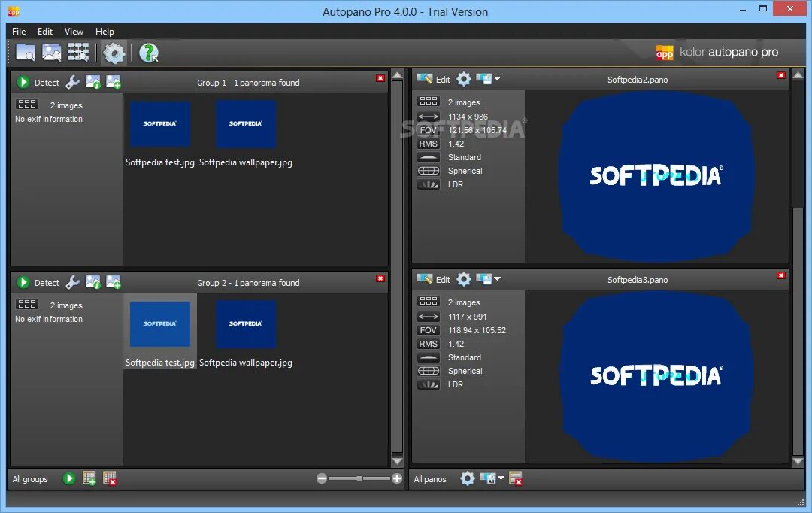Close Softpedia3.pano panel with red X
812x513 pixels.
(x=781, y=275)
